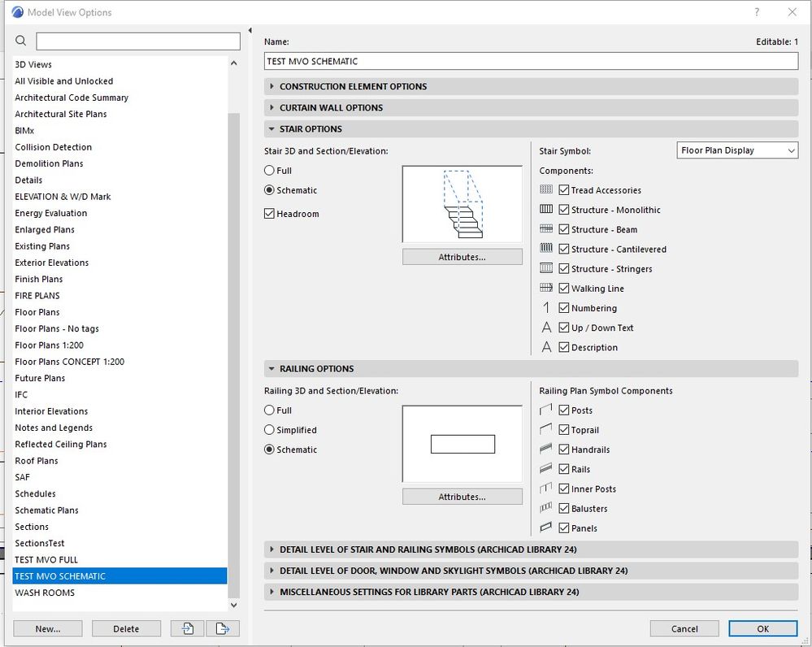
Task: Click the search input field
Action: (x=138, y=41)
